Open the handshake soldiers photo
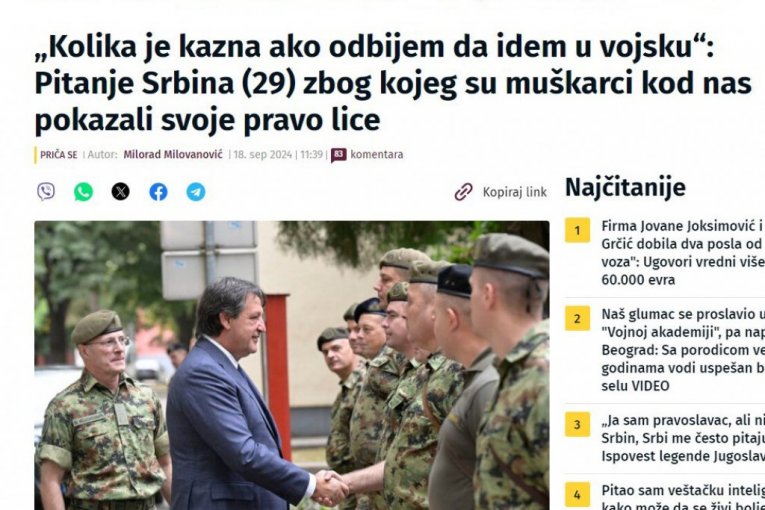The height and width of the screenshot is (510, 765). pyautogui.click(x=292, y=366)
